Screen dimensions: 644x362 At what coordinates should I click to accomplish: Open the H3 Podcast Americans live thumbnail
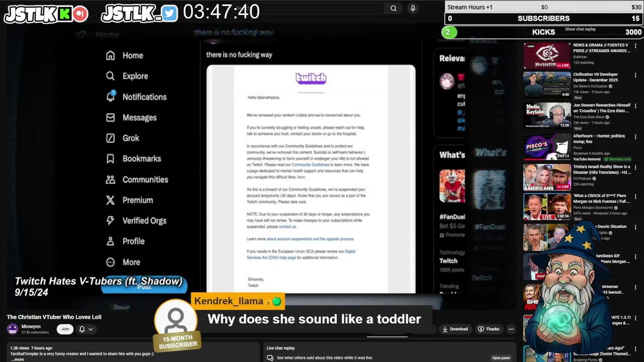tap(547, 177)
